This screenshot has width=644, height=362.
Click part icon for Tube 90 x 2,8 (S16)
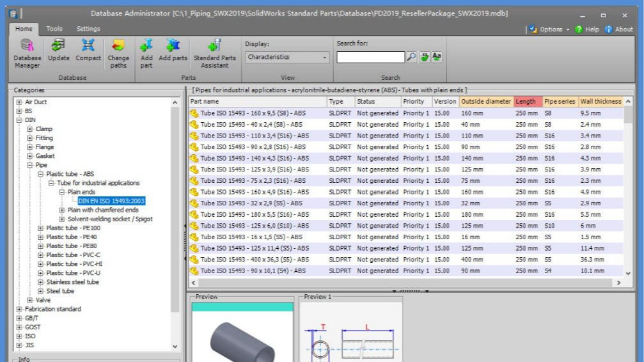pyautogui.click(x=194, y=146)
